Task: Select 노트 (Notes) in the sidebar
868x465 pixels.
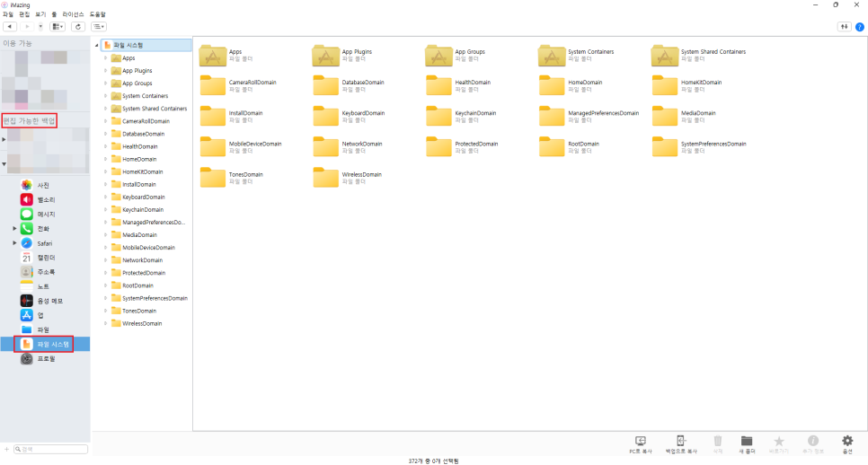Action: 44,286
